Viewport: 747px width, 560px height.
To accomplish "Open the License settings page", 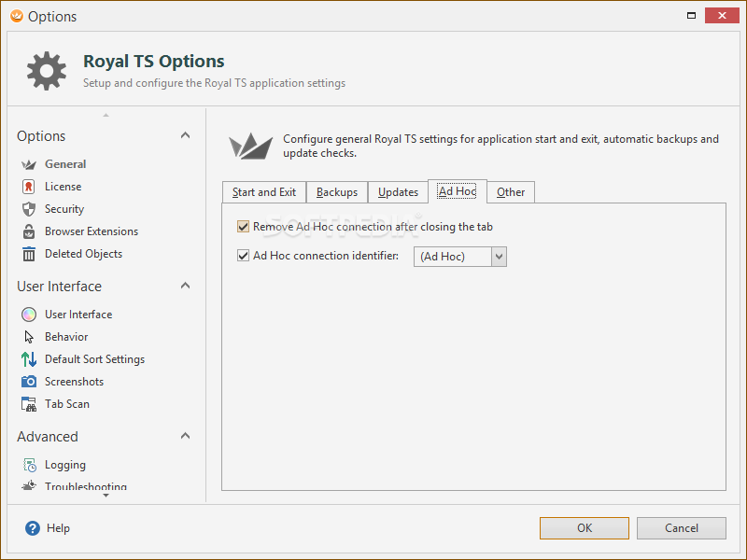I will pos(63,187).
